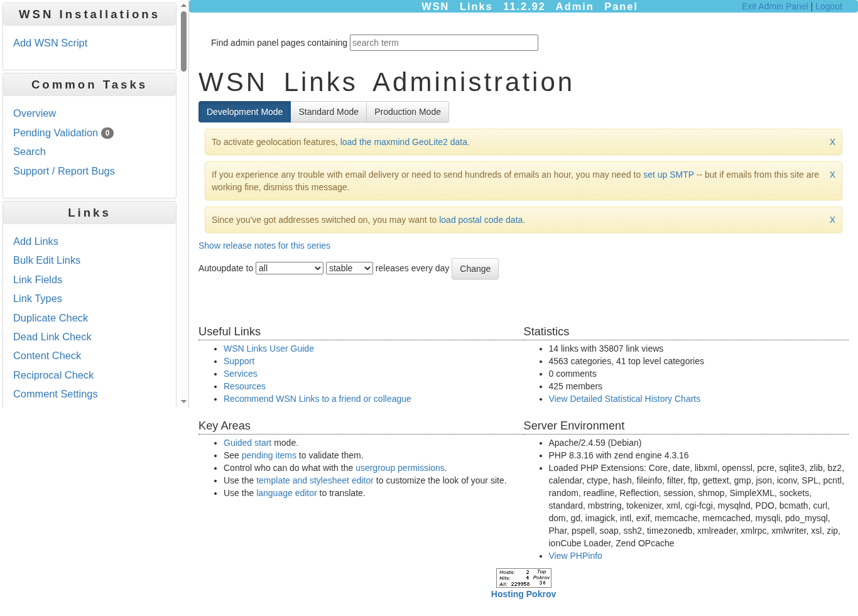Open WSN Links User Guide
858x616 pixels.
tap(269, 349)
